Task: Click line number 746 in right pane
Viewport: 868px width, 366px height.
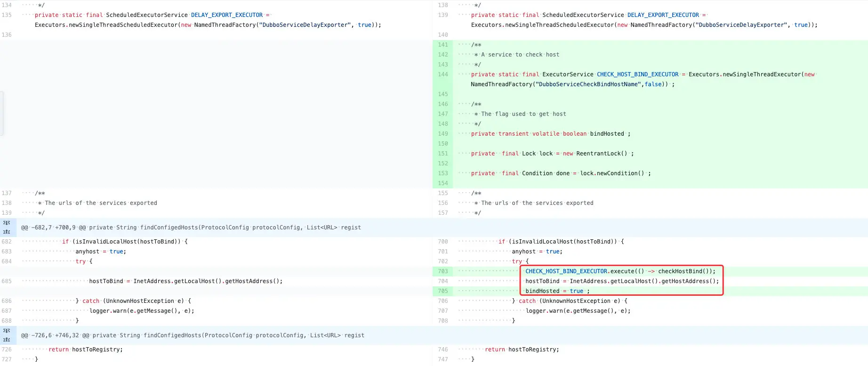Action: click(442, 350)
